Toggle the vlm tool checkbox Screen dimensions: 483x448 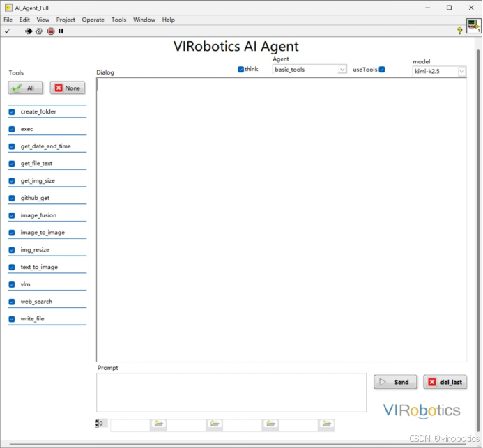[x=12, y=284]
